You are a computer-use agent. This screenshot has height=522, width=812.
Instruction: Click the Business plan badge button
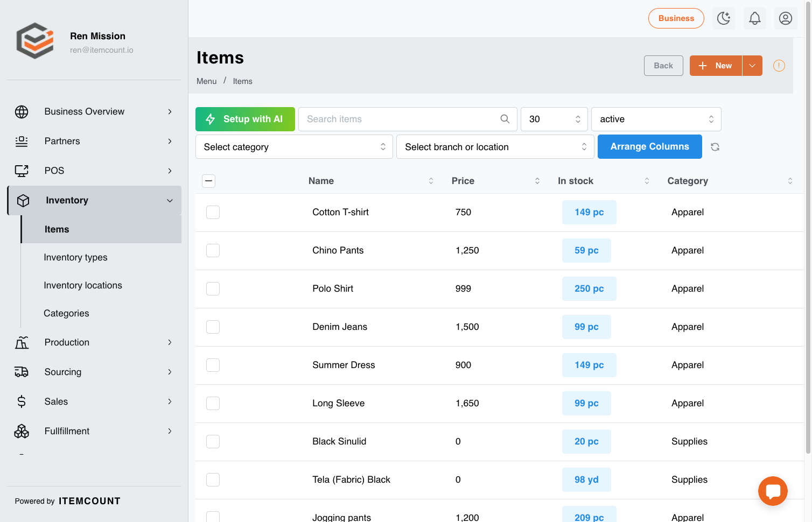coord(676,18)
